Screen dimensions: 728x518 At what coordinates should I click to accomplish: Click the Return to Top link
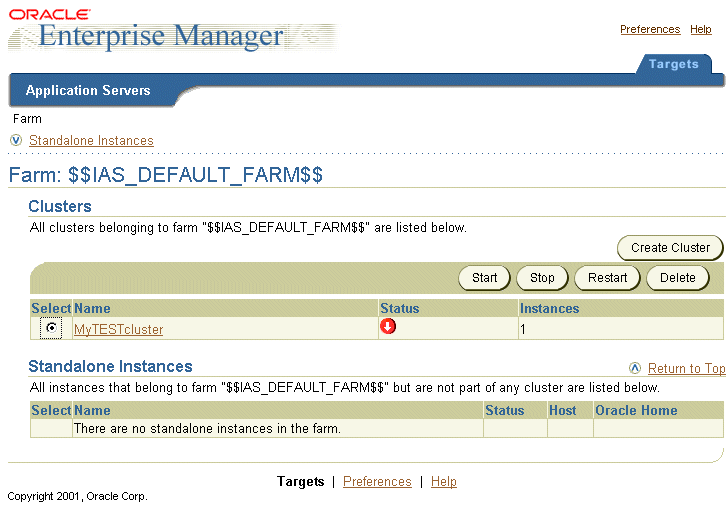click(x=687, y=369)
